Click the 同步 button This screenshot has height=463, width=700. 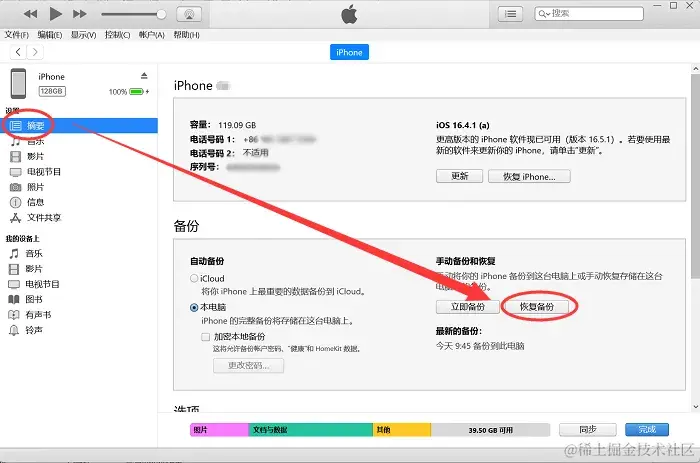588,430
